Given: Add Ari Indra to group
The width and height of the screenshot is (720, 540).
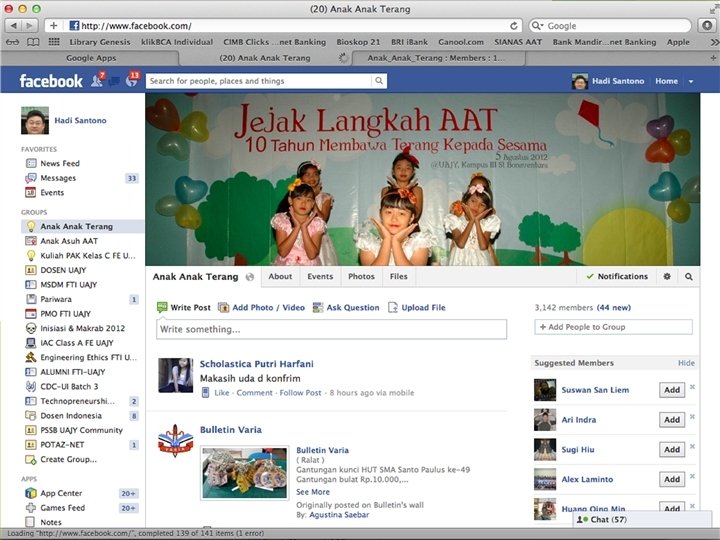Looking at the screenshot, I should pos(672,420).
